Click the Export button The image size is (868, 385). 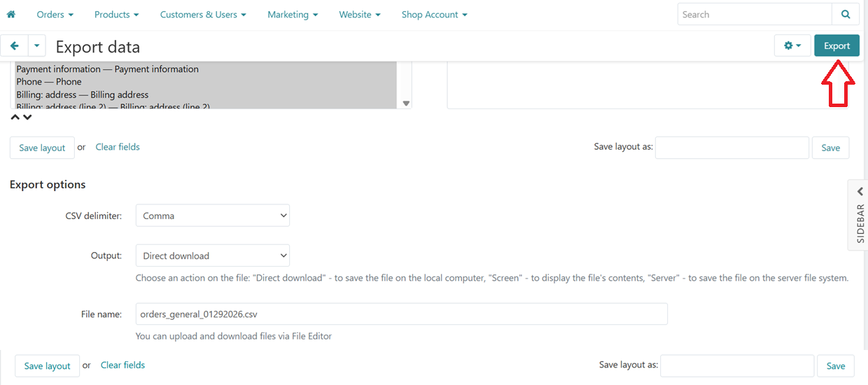[836, 46]
